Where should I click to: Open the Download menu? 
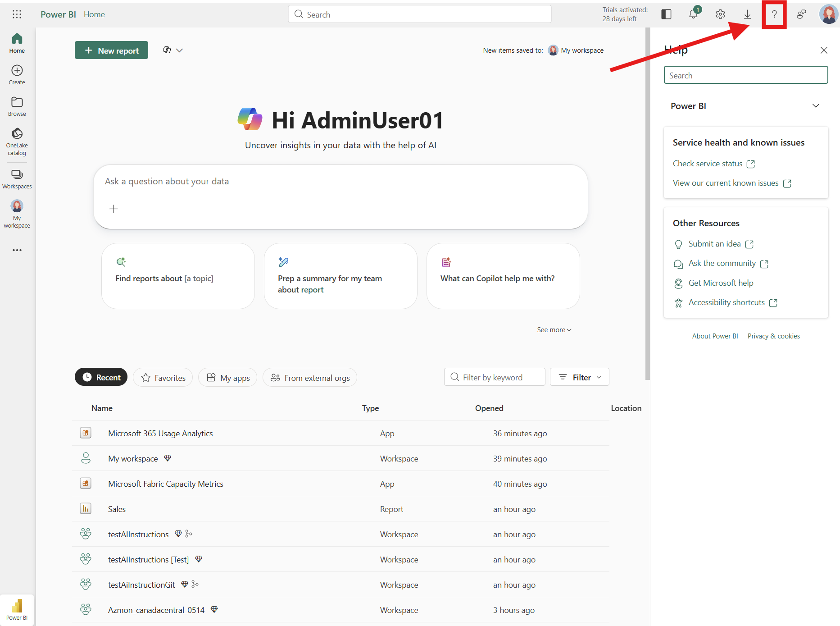point(747,14)
